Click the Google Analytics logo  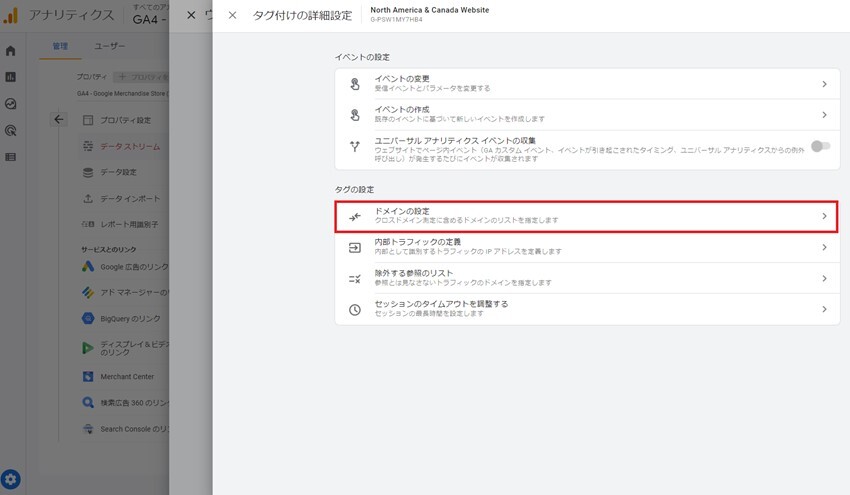(x=11, y=15)
